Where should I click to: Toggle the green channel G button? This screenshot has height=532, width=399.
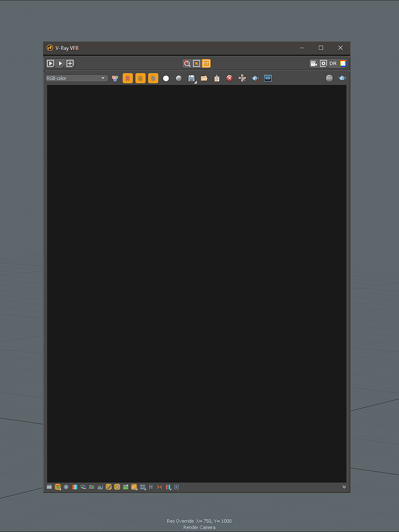click(140, 78)
